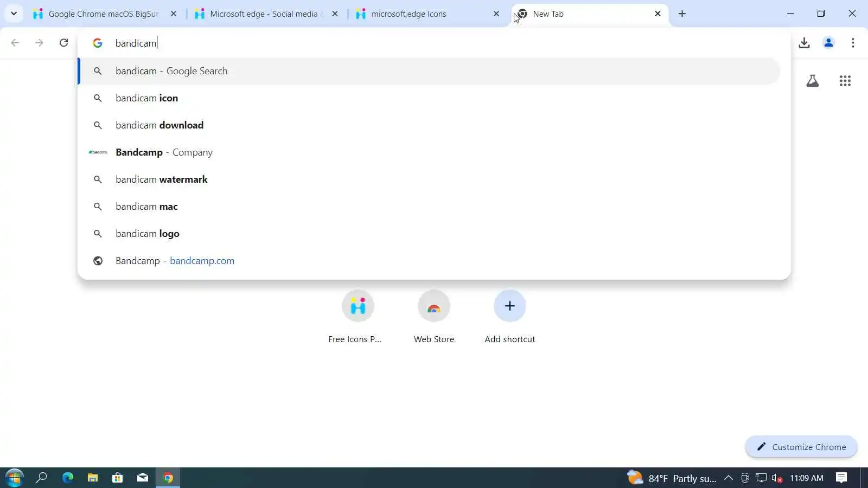Open the notification center icon

point(841,478)
